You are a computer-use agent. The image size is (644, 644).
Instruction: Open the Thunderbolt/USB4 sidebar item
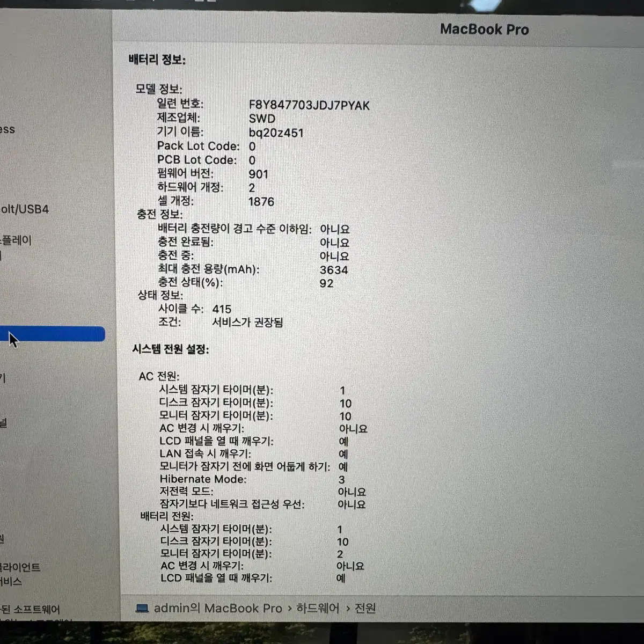(24, 209)
